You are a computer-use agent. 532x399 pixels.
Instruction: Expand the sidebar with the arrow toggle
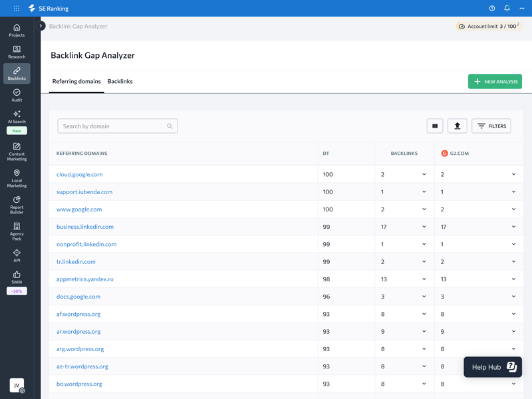[41, 26]
